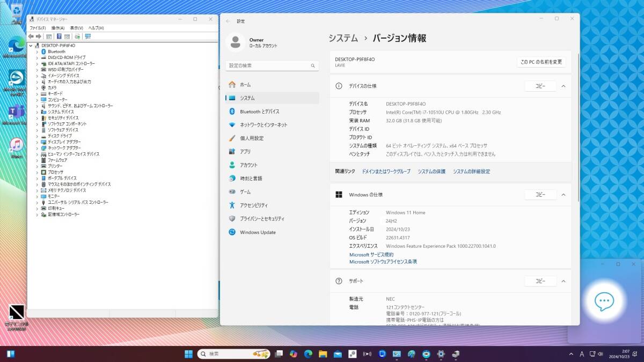Select the モニター category in Device Manager
This screenshot has height=362, width=644.
click(54, 196)
